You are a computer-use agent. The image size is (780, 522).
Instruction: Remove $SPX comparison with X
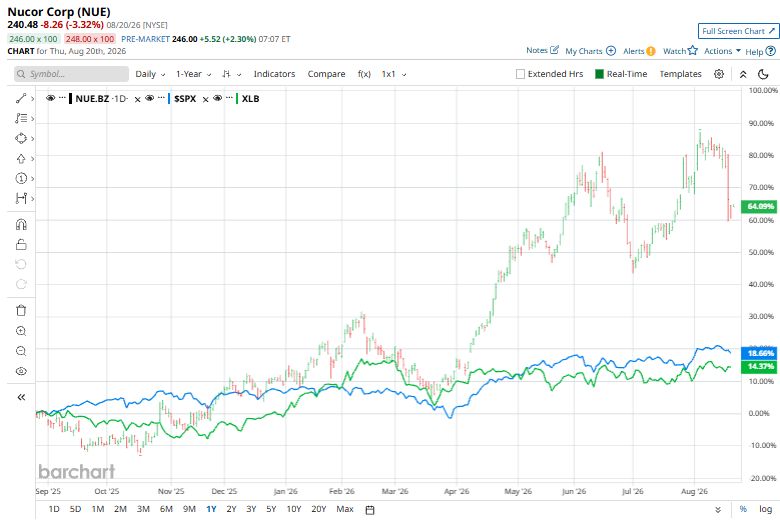pyautogui.click(x=205, y=99)
